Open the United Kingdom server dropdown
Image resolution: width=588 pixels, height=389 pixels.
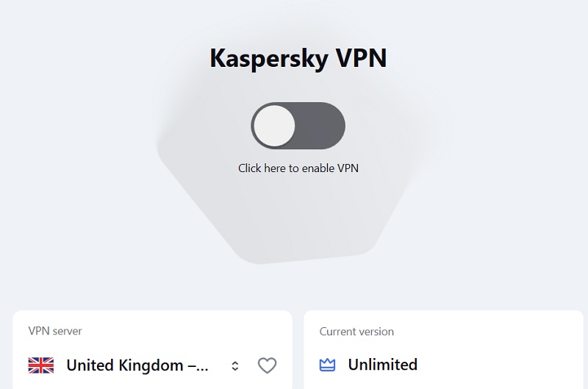137,365
